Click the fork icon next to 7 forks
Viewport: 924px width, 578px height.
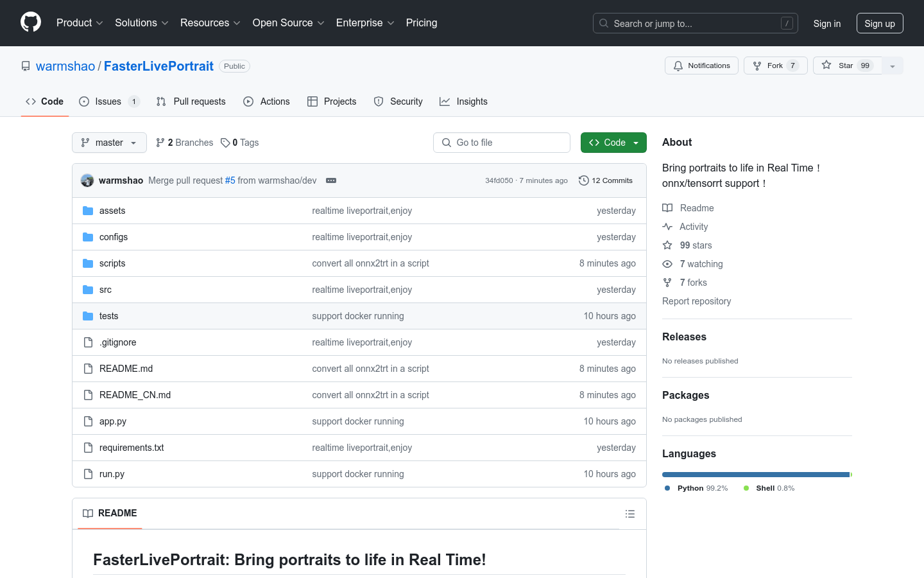point(667,283)
